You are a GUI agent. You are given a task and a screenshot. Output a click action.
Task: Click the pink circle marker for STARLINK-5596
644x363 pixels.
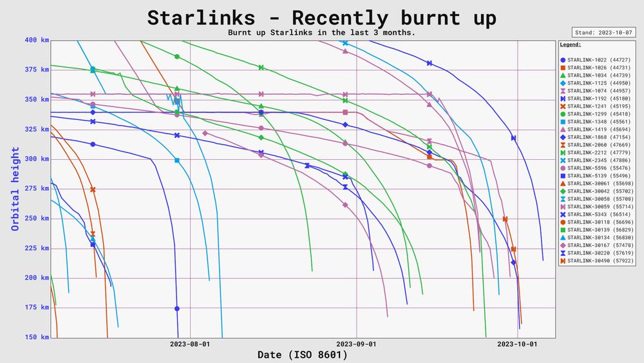click(563, 168)
